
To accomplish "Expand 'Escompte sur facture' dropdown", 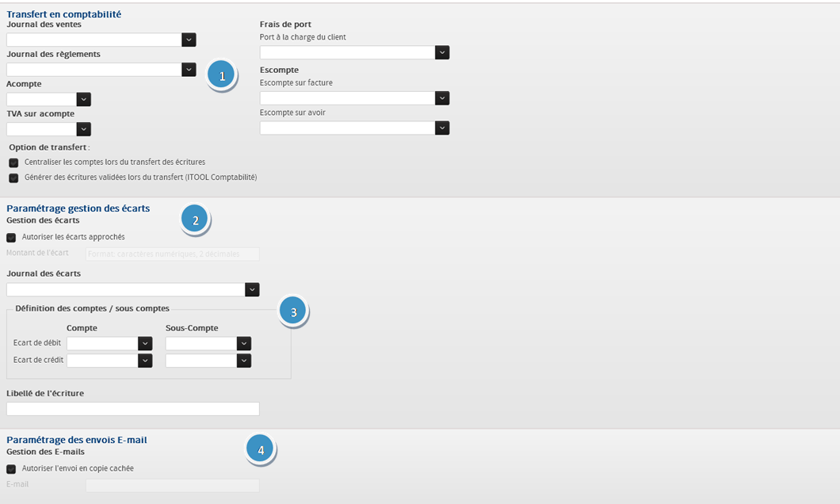I will point(442,98).
